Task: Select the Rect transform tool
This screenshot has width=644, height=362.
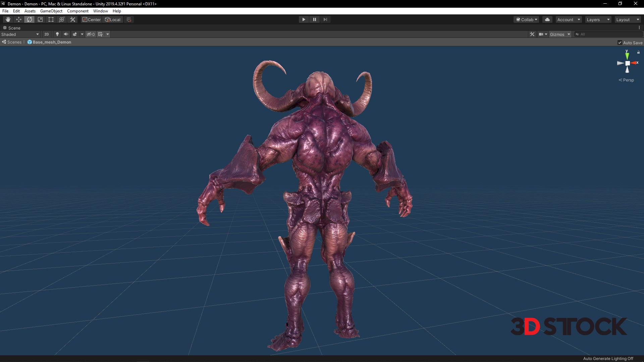Action: click(51, 19)
